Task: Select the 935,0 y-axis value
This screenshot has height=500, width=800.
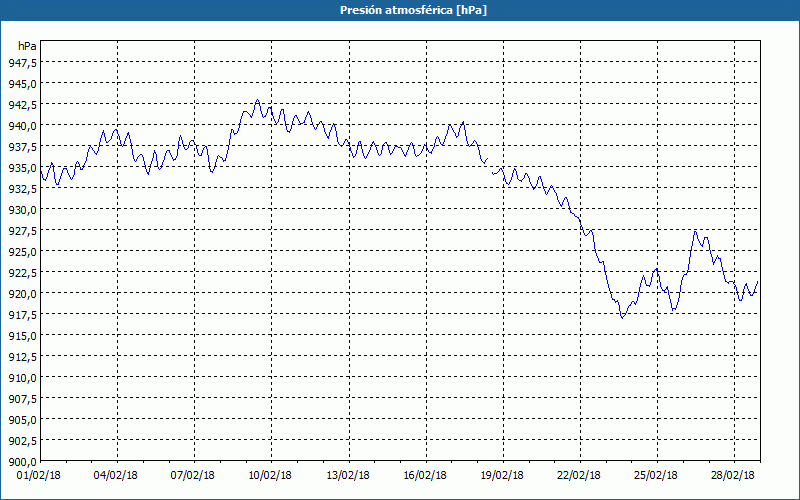Action: point(22,167)
